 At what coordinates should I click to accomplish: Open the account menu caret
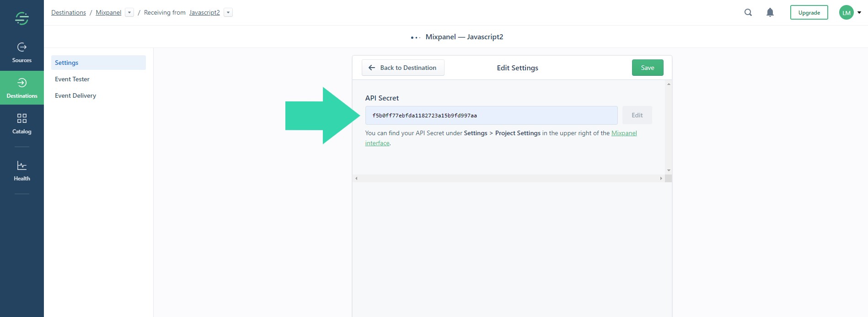(x=859, y=13)
